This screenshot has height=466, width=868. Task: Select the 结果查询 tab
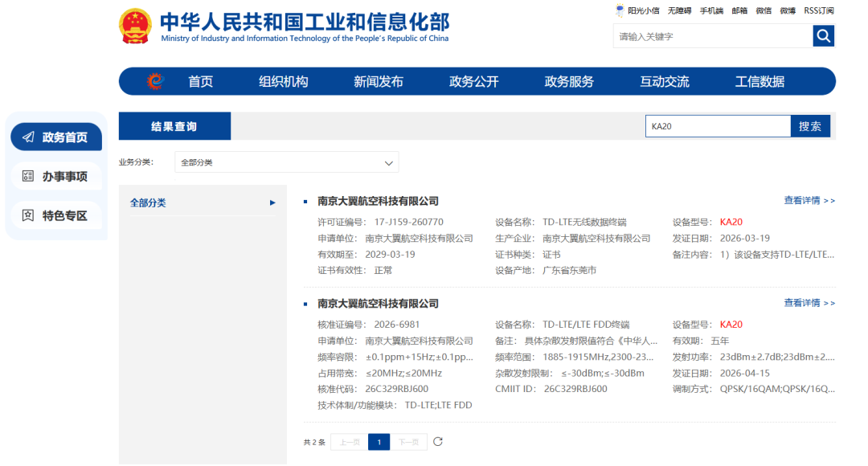tap(174, 126)
